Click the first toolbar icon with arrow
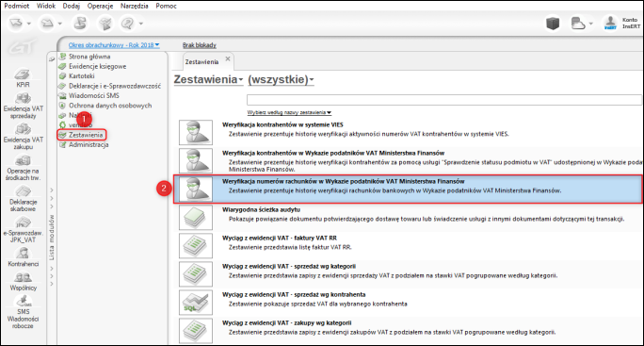 16,24
